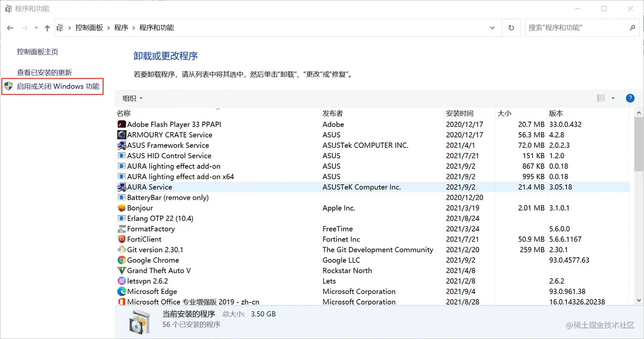This screenshot has height=339, width=644.
Task: Expand the chevron after 控制面板 in breadcrumb
Action: tap(109, 28)
